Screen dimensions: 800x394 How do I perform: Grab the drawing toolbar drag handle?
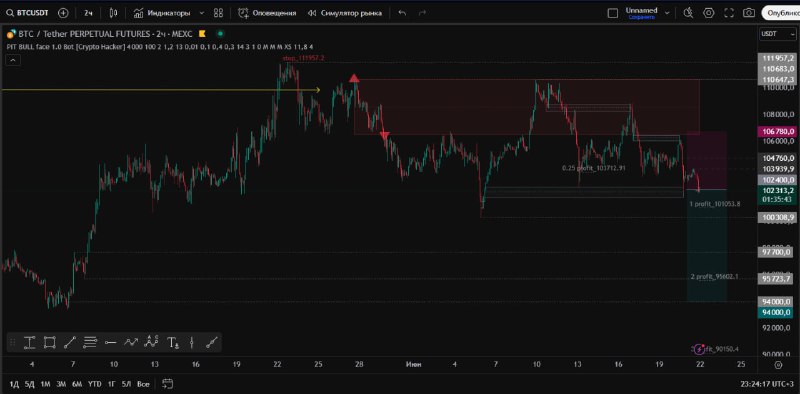coord(13,342)
